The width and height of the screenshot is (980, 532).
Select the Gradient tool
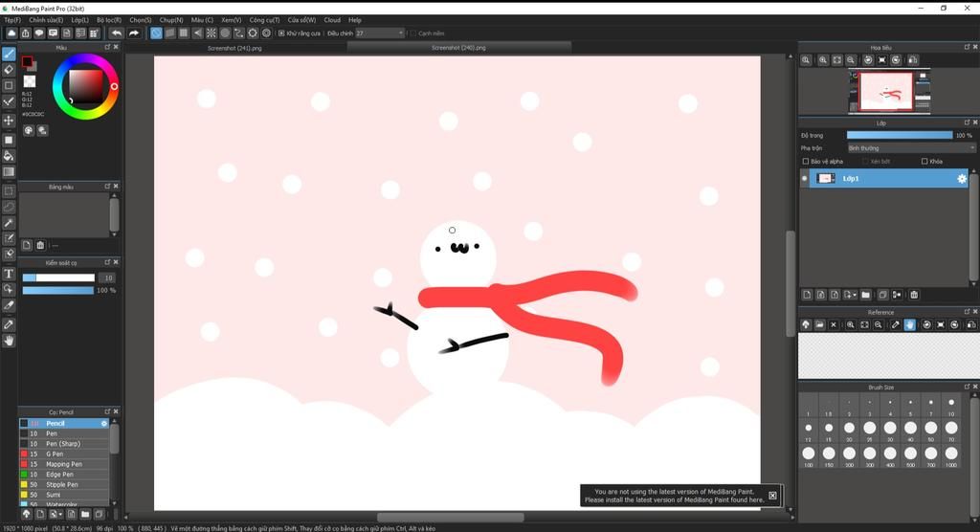pos(9,172)
